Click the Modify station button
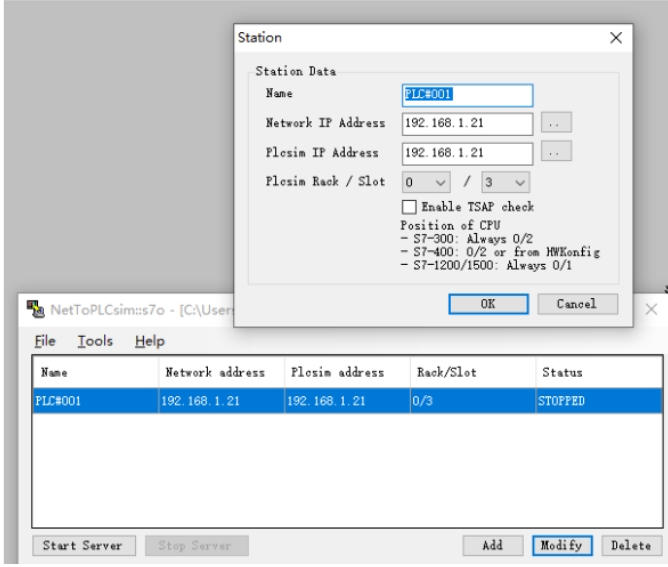Image resolution: width=668 pixels, height=567 pixels. click(562, 546)
